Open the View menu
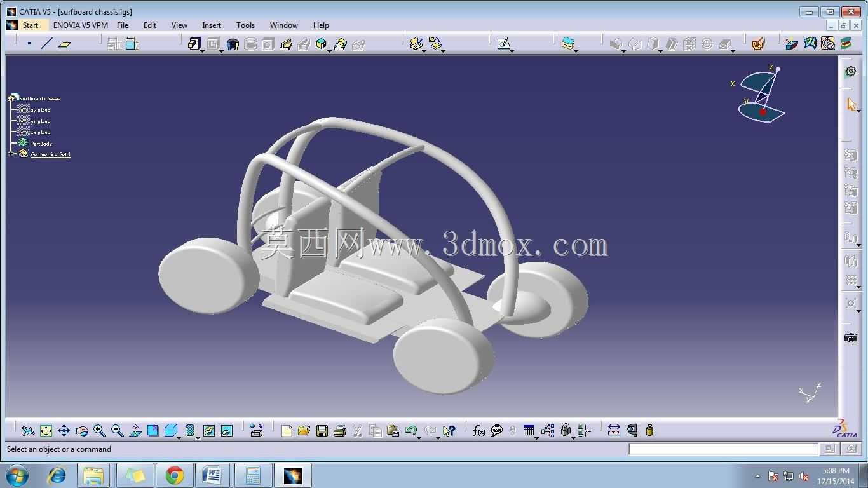Viewport: 868px width, 488px height. click(x=179, y=25)
